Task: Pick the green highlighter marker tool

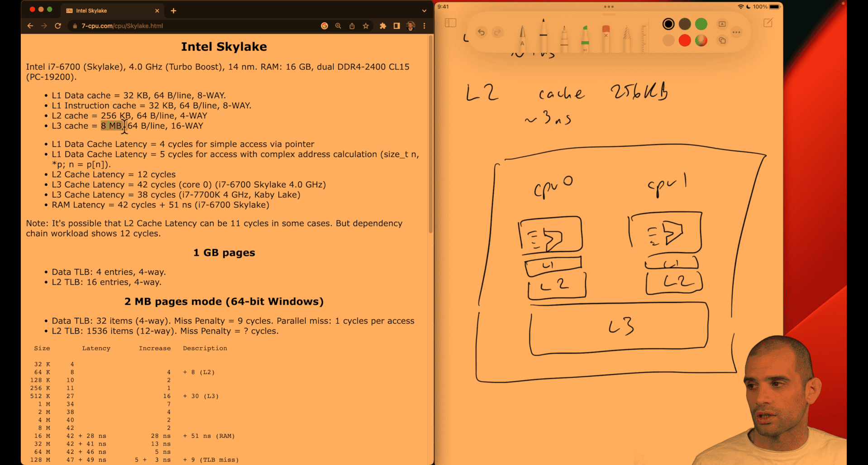Action: (585, 38)
